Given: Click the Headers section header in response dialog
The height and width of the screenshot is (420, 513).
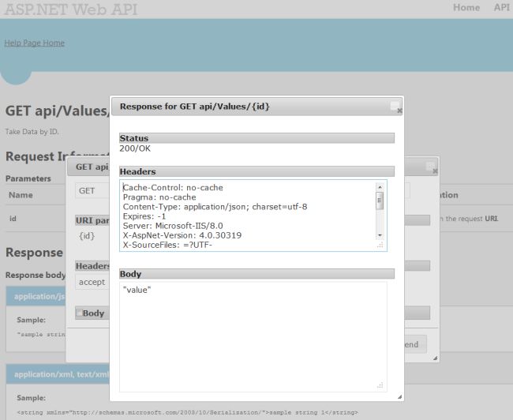Looking at the screenshot, I should (x=256, y=171).
